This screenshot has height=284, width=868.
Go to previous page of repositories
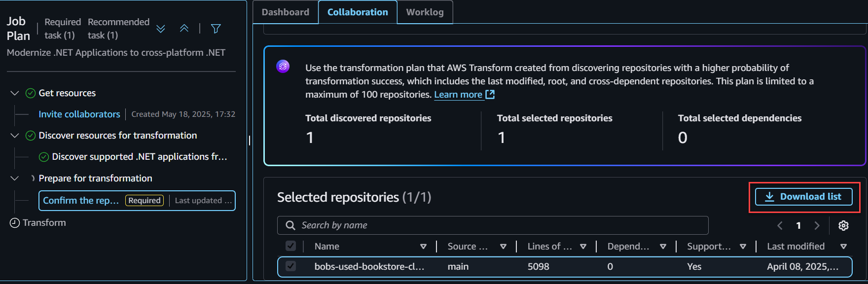click(780, 225)
